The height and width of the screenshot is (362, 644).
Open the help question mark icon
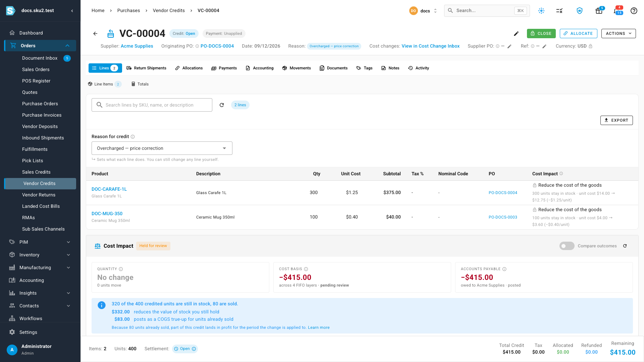[x=634, y=11]
